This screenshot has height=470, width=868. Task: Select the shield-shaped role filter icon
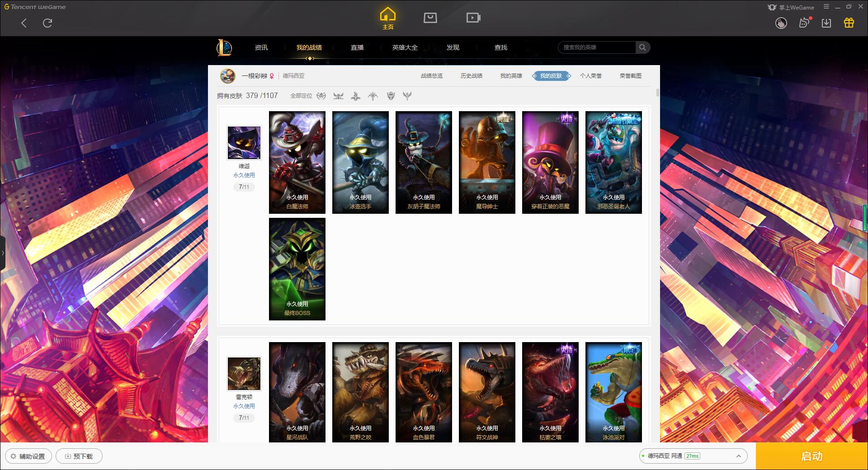[391, 96]
